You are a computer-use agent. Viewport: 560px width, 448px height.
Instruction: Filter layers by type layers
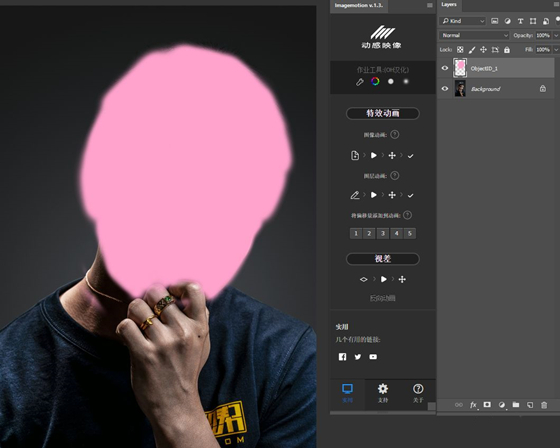520,21
